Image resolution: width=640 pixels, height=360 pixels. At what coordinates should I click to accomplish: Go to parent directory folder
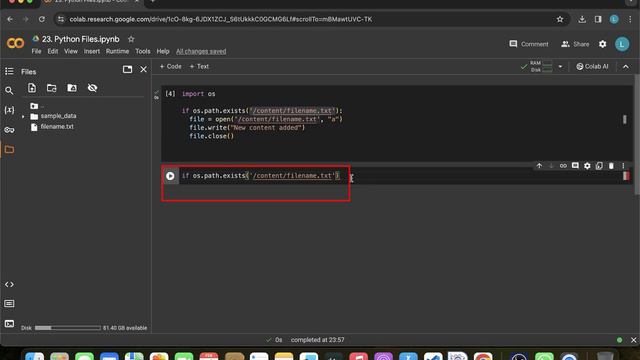click(35, 106)
